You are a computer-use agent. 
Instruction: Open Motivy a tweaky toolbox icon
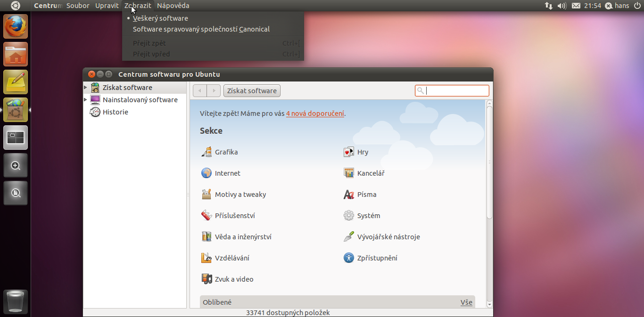click(206, 195)
